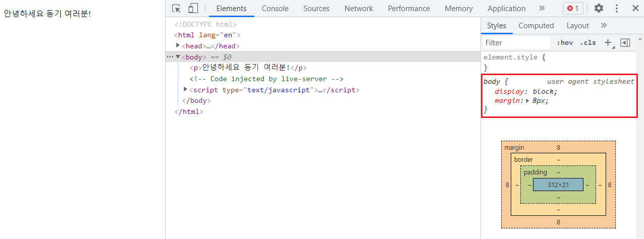Toggle element state with :hov
This screenshot has width=644, height=239.
tap(565, 43)
